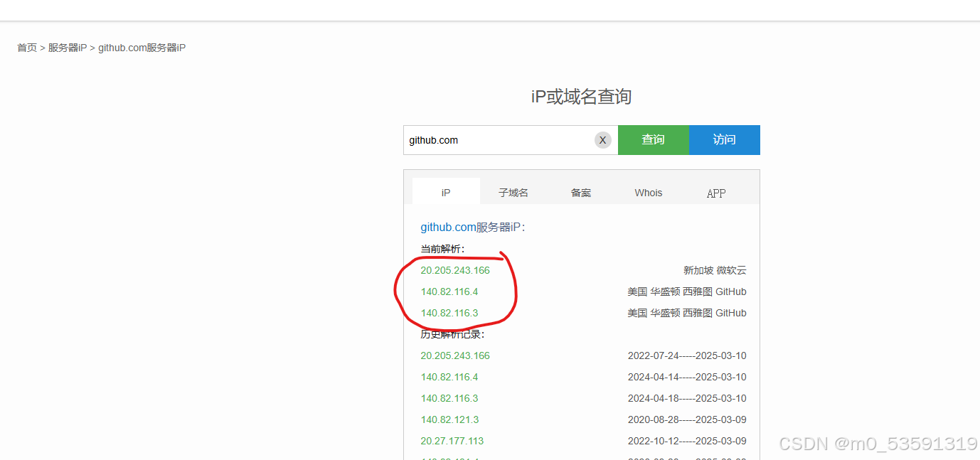This screenshot has width=980, height=460.
Task: Open history IP 140.82.116.3 dated 2024-04-18
Action: coord(449,398)
